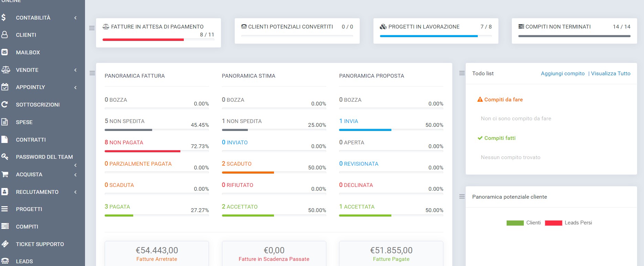The width and height of the screenshot is (644, 266).
Task: Click the scales icon beside Vendite
Action: point(6,70)
